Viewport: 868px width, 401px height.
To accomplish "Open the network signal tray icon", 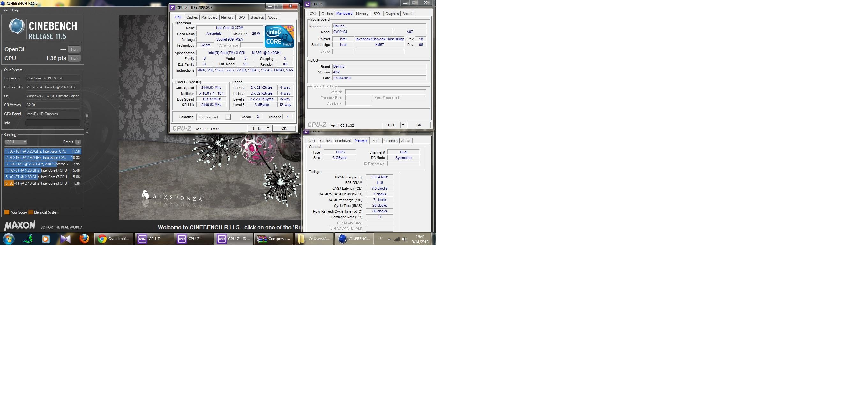I will [x=397, y=239].
